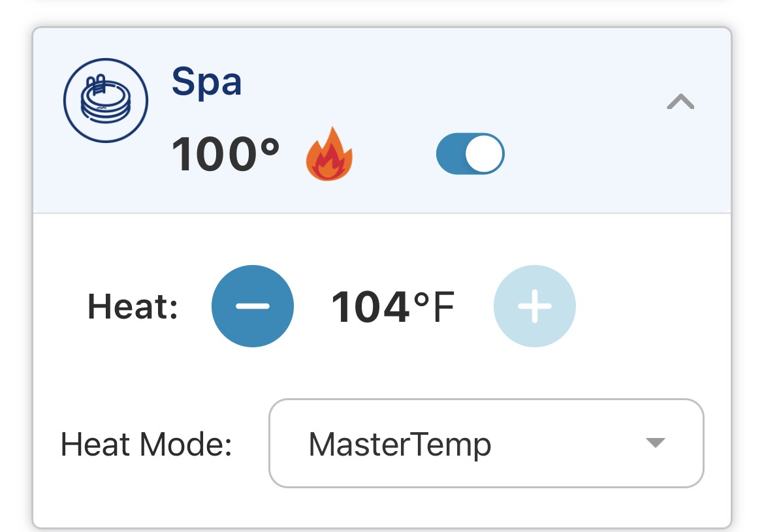The image size is (764, 532).
Task: Click the degree symbol after 100
Action: (270, 146)
